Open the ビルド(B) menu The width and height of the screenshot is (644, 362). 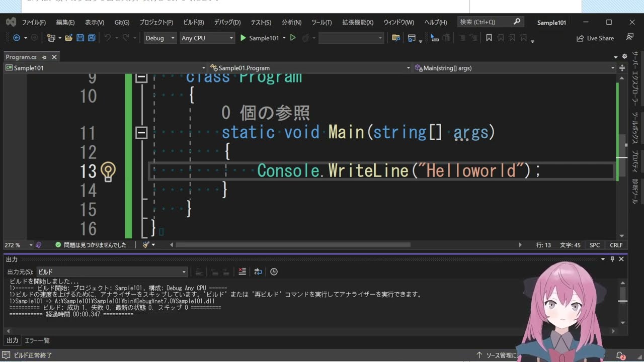pos(193,22)
